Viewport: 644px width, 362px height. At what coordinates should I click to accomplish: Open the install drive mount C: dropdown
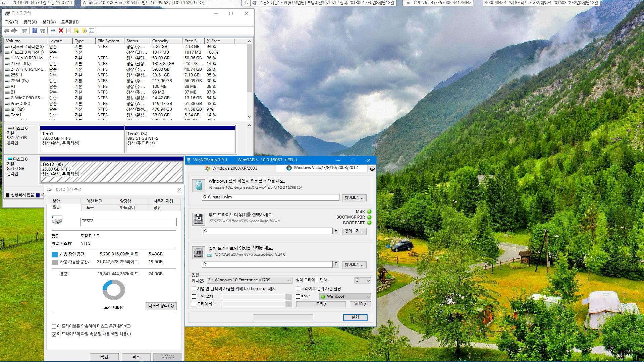point(363,281)
